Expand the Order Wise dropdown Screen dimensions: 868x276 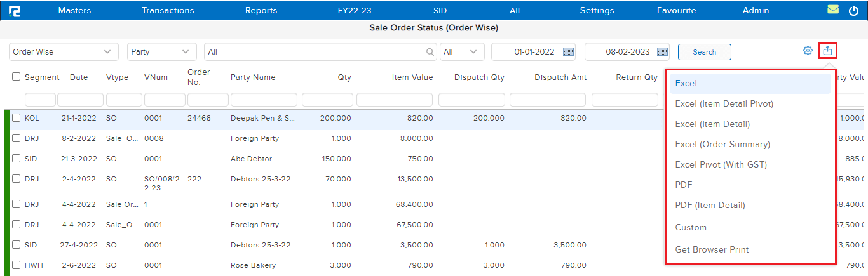[64, 52]
